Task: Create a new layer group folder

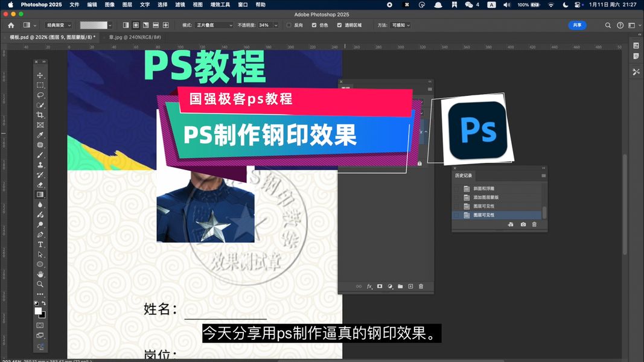Action: [400, 287]
